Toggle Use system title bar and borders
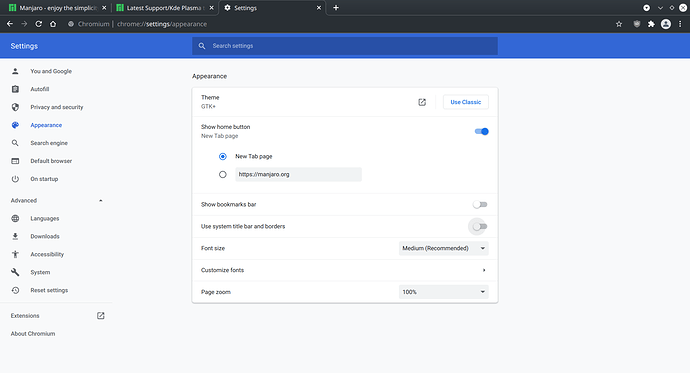This screenshot has width=690, height=373. [x=480, y=227]
